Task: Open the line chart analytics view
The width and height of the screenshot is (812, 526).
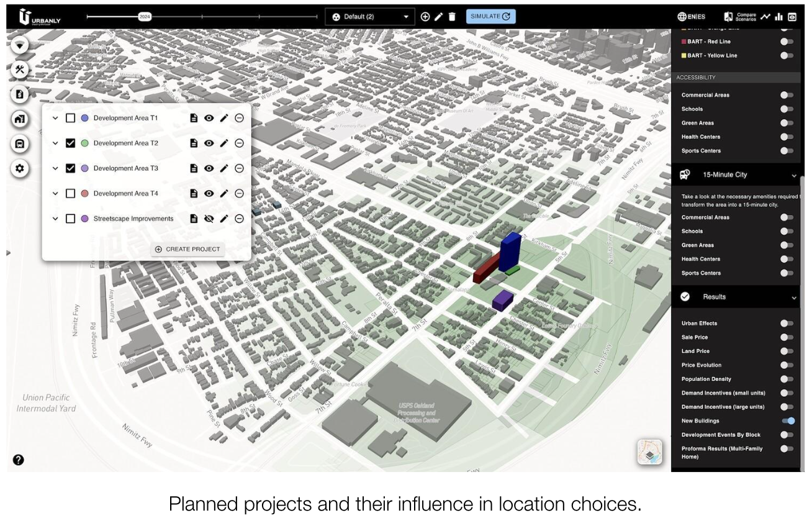Action: 765,16
